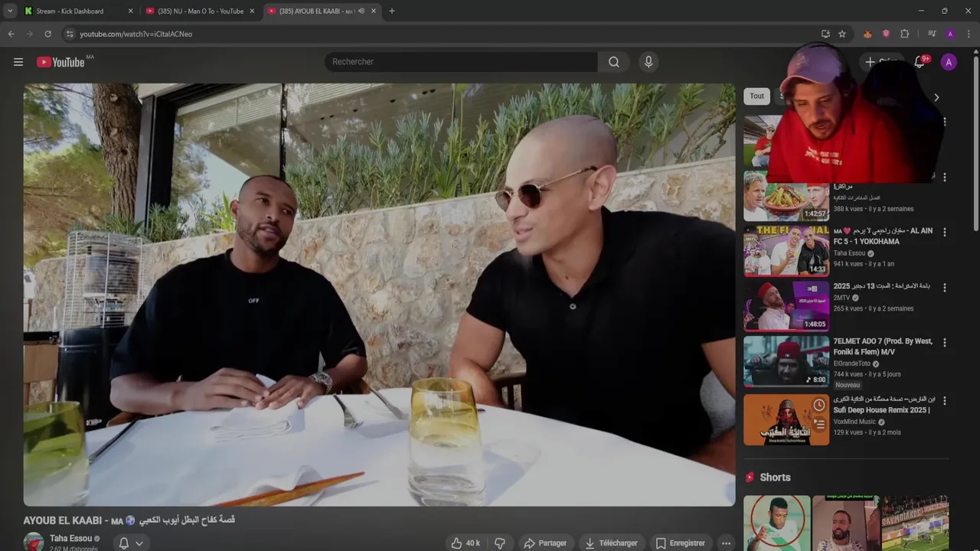Open YouTube notifications bell
Image resolution: width=980 pixels, height=551 pixels.
click(x=920, y=62)
